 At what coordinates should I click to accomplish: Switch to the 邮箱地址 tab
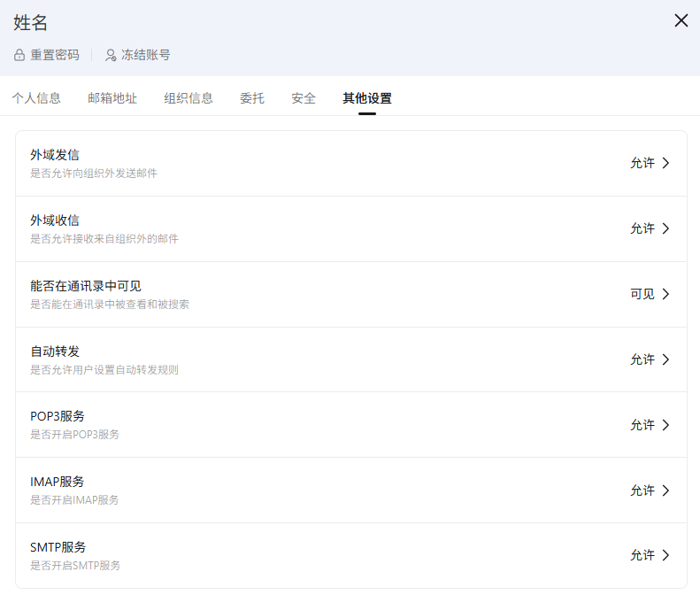pyautogui.click(x=112, y=98)
